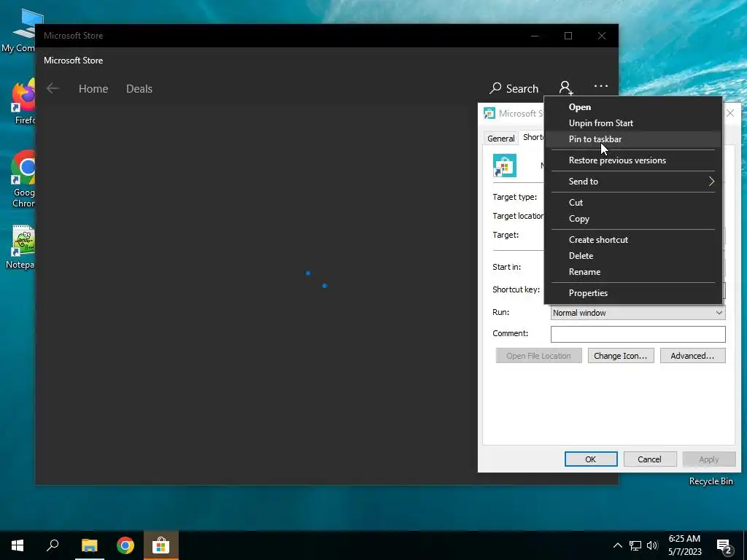Viewport: 747px width, 560px height.
Task: Open the notification center icon
Action: (724, 546)
